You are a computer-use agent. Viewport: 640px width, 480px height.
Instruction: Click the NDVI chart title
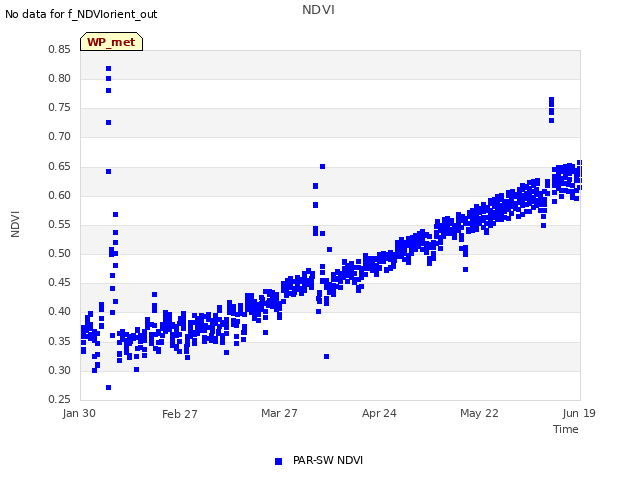pyautogui.click(x=318, y=10)
